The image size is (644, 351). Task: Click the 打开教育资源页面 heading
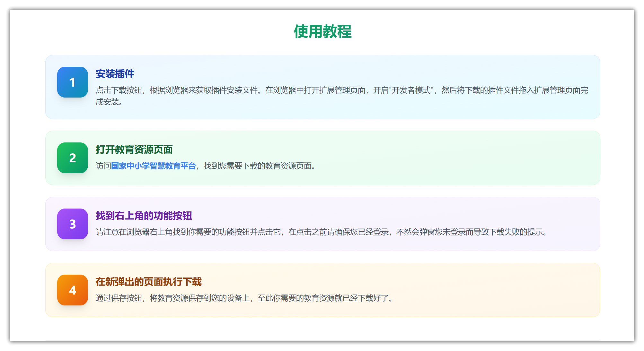(134, 150)
